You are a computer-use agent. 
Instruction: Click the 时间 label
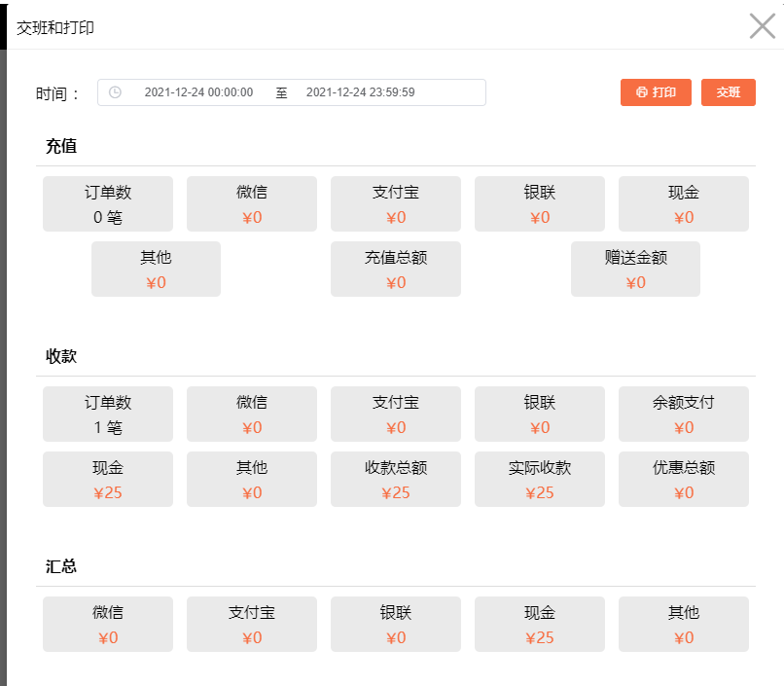(57, 93)
